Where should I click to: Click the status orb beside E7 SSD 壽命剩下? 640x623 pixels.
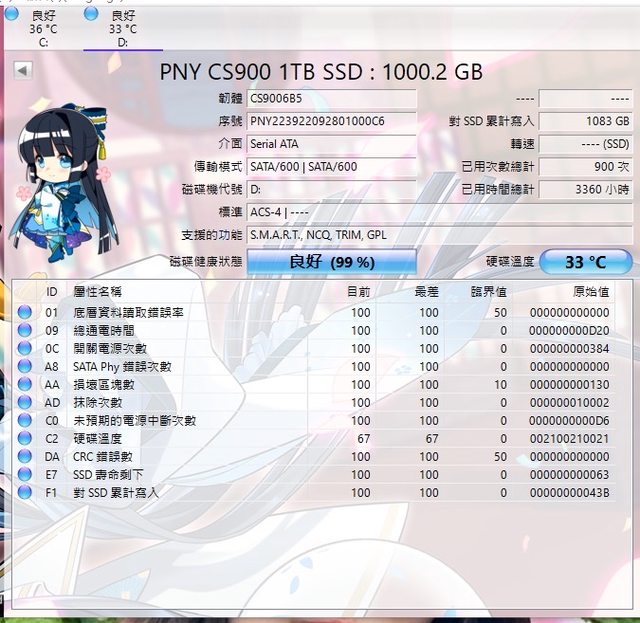[x=25, y=475]
